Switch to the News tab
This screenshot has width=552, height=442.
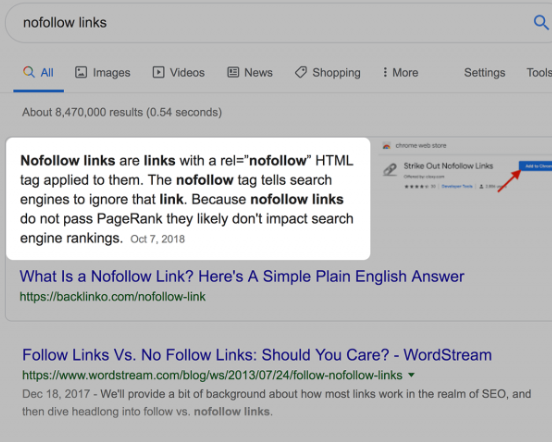pos(250,72)
